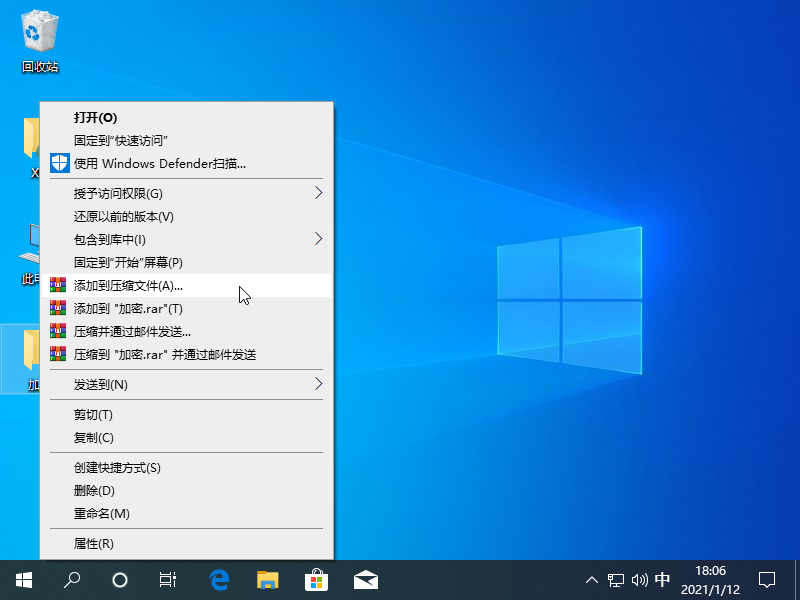Launch Microsoft Edge from the taskbar
The width and height of the screenshot is (800, 600).
219,579
